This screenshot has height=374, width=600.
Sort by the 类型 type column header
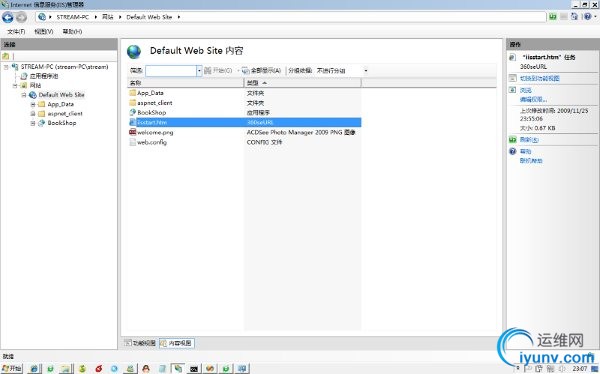coord(302,83)
